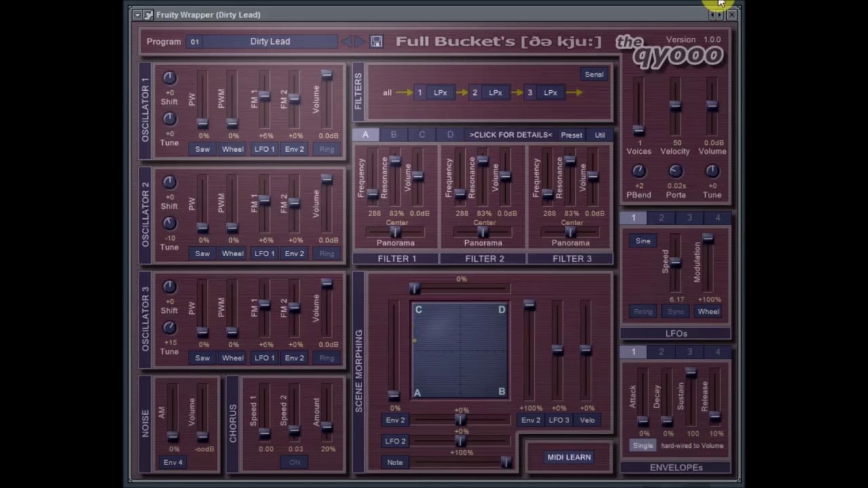Switch to scene tab A

(366, 135)
